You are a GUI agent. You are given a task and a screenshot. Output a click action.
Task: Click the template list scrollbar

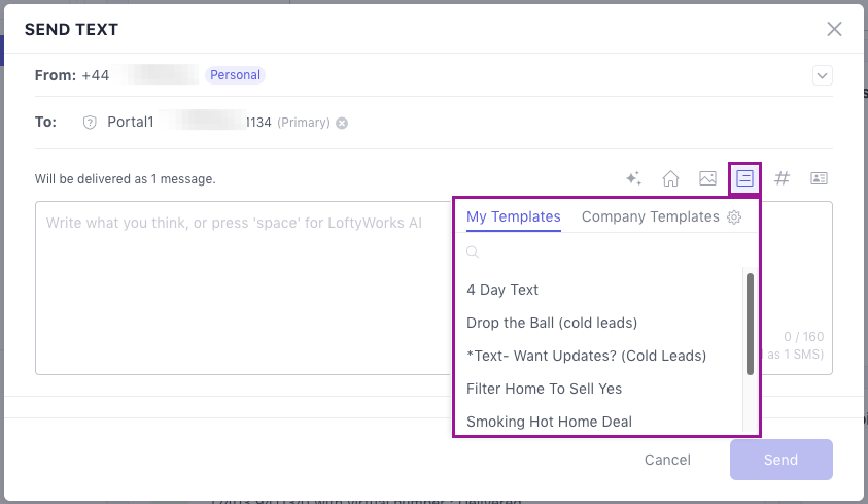point(750,324)
